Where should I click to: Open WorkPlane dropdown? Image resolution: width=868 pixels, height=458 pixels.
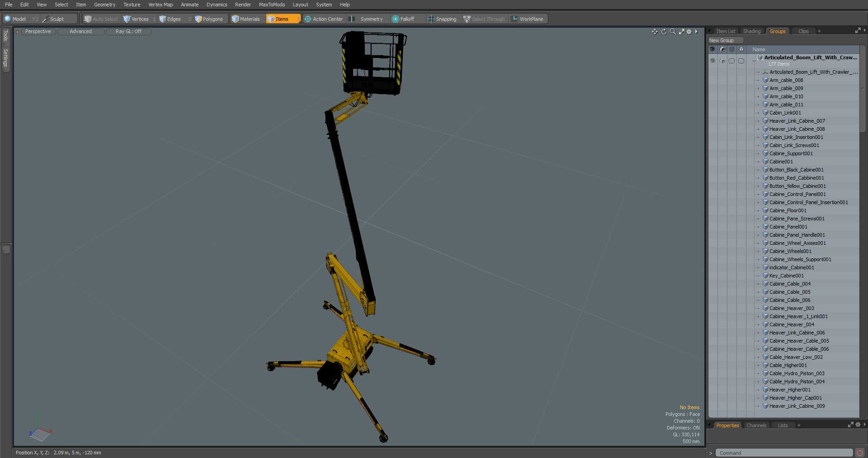(528, 19)
